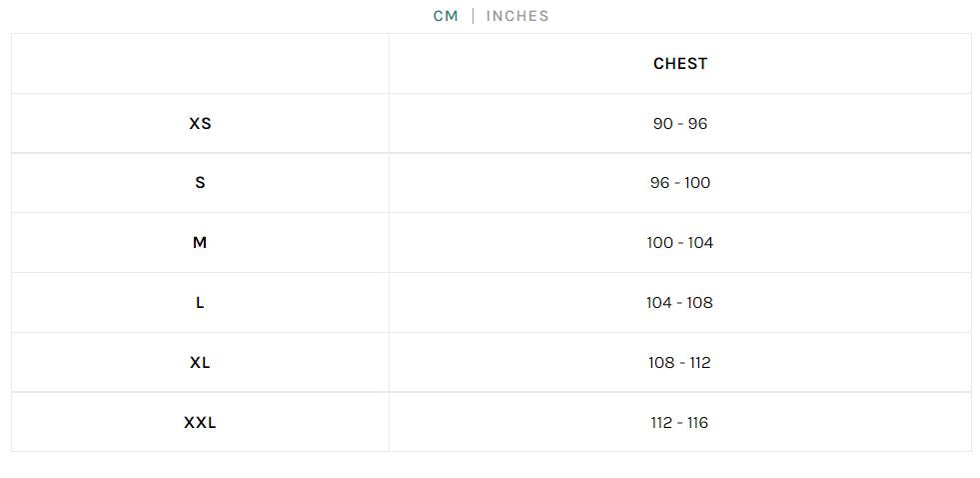980x478 pixels.
Task: Select the CHEST column header
Action: 680,64
